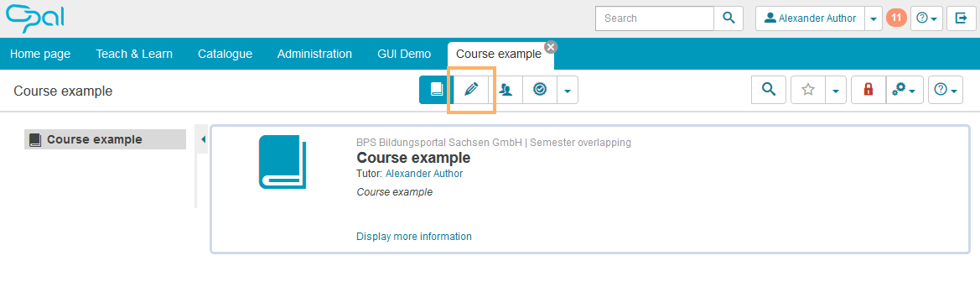Click the italic Course example description
980x308 pixels.
394,192
